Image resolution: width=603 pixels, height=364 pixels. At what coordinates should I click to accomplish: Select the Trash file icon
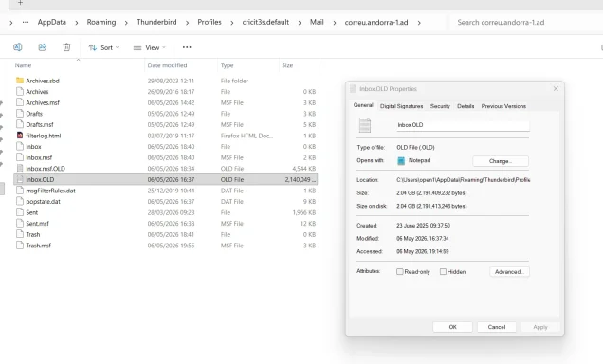(x=20, y=234)
